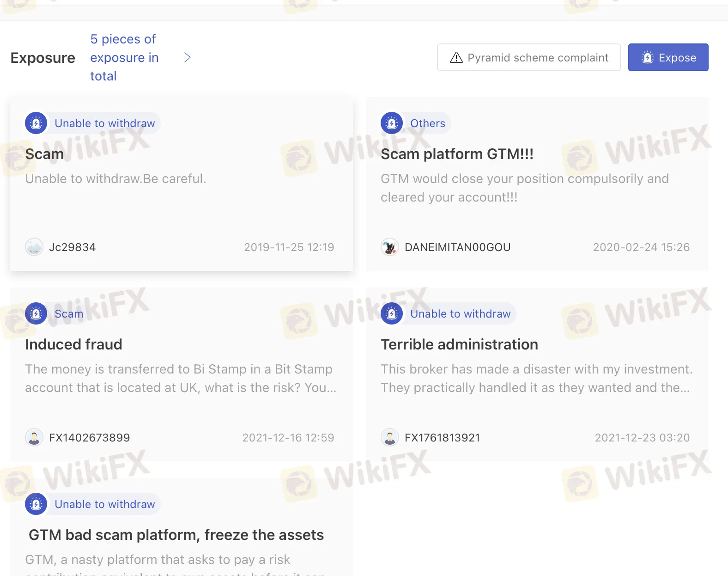Click the warning triangle in Pyramid scheme complaint
728x576 pixels.
(455, 57)
